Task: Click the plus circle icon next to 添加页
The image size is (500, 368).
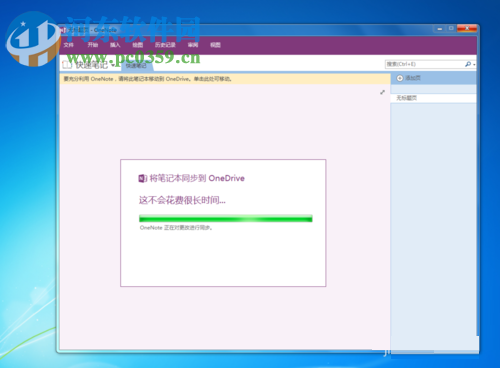Action: click(x=400, y=78)
